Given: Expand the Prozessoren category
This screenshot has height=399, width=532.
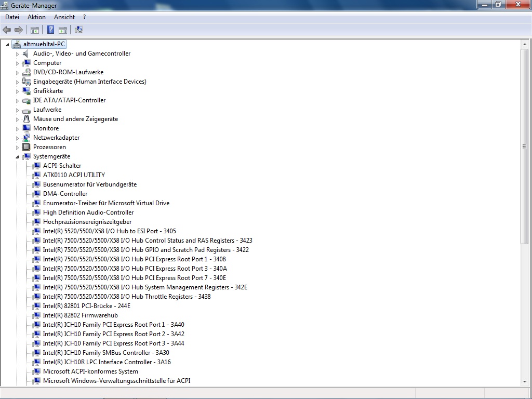Looking at the screenshot, I should [17, 148].
